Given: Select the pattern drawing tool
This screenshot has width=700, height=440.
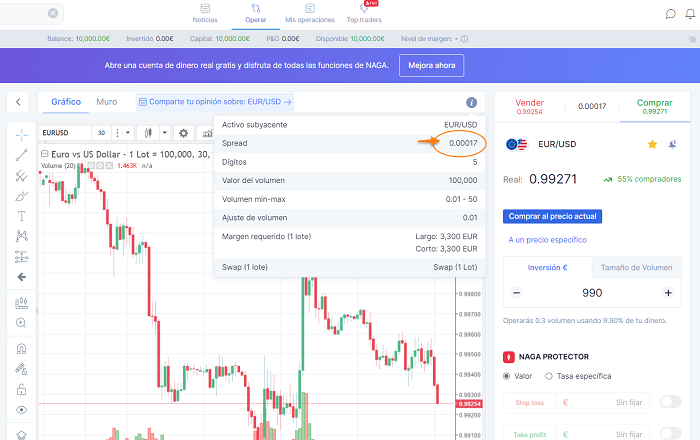Looking at the screenshot, I should [21, 236].
